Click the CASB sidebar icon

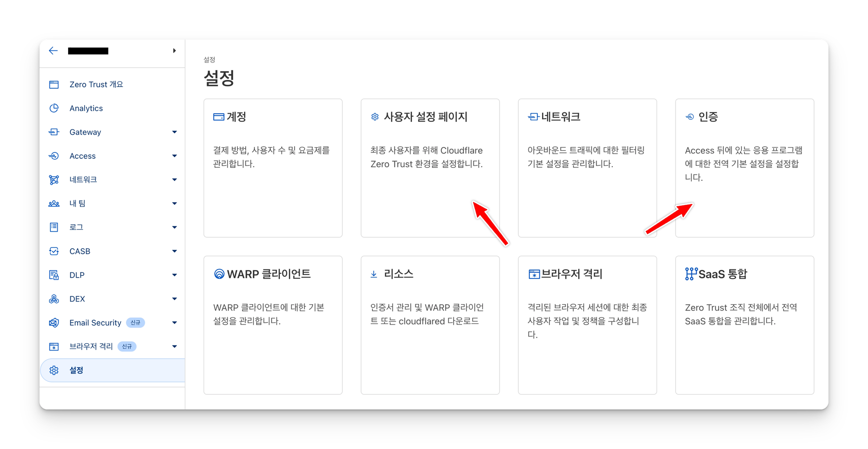point(54,251)
